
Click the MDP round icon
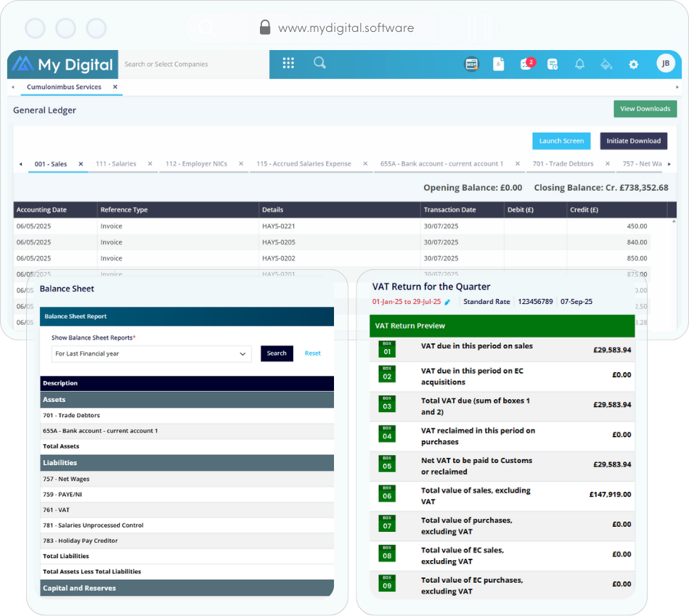click(472, 64)
